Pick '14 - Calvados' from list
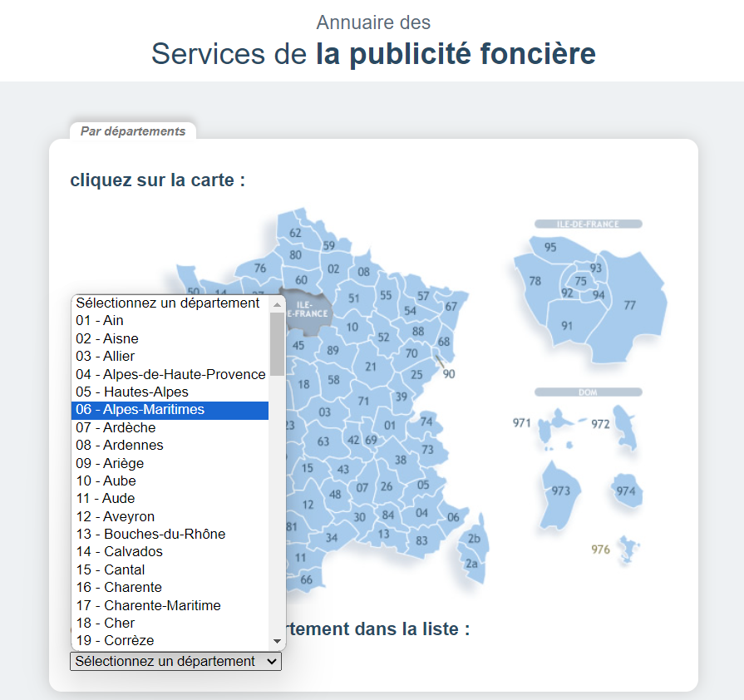The width and height of the screenshot is (744, 700). (x=170, y=551)
